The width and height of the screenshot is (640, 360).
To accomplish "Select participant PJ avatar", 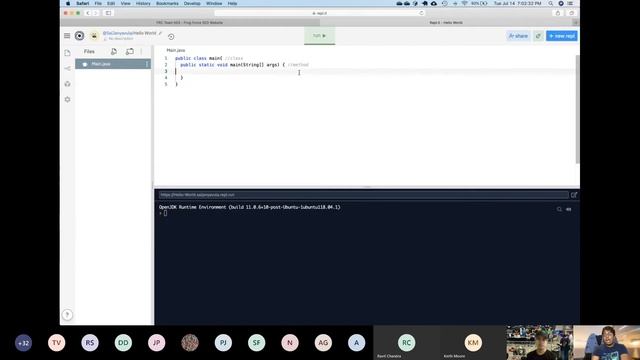I will (223, 343).
